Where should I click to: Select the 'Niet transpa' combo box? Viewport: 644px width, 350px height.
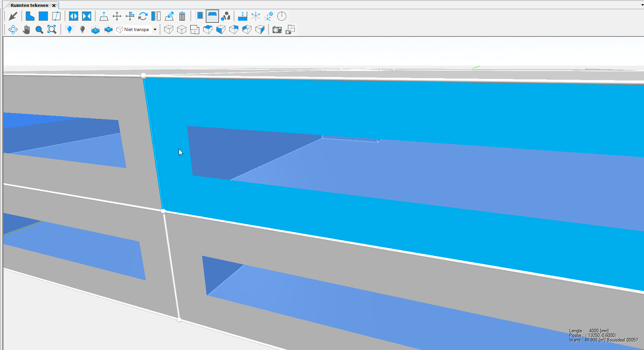(x=133, y=30)
